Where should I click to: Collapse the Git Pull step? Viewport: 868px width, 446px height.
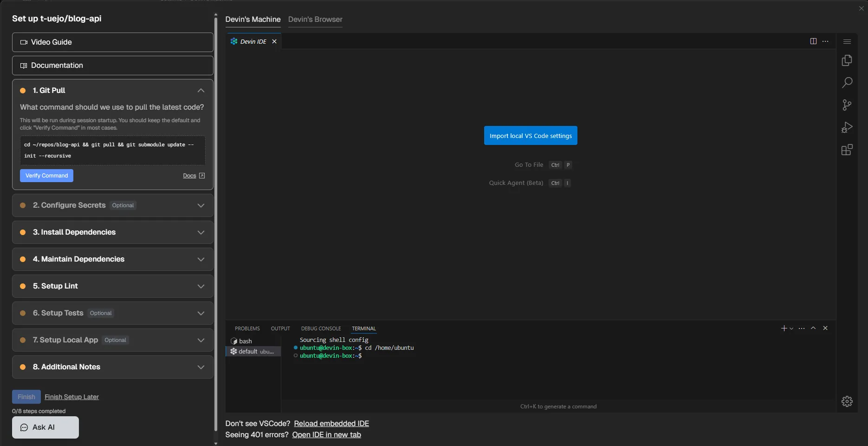[201, 91]
